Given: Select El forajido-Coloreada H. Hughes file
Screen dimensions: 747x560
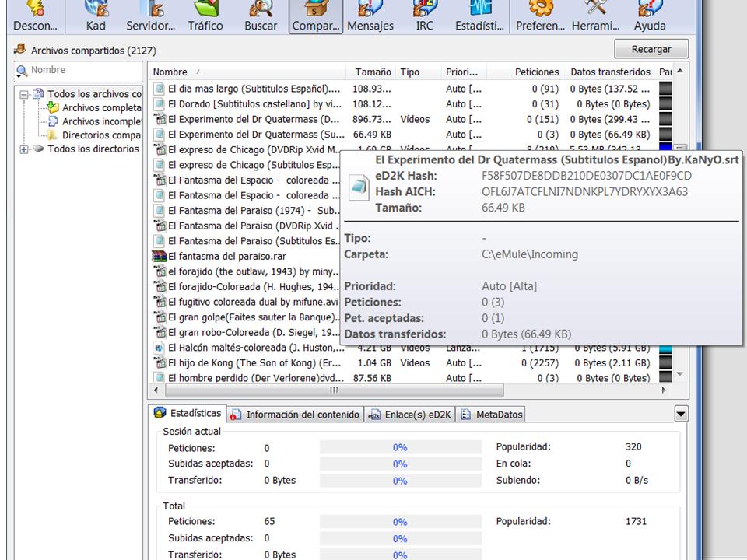Looking at the screenshot, I should 254,287.
